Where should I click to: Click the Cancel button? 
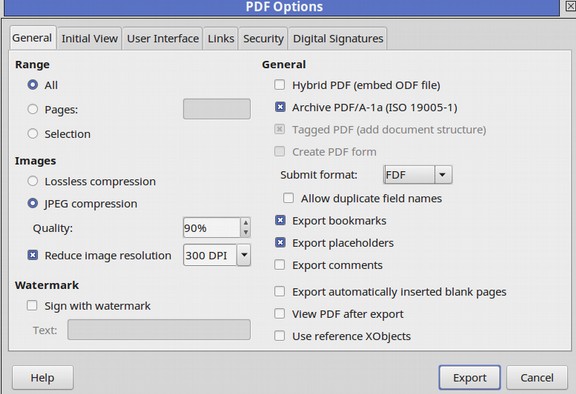(537, 377)
